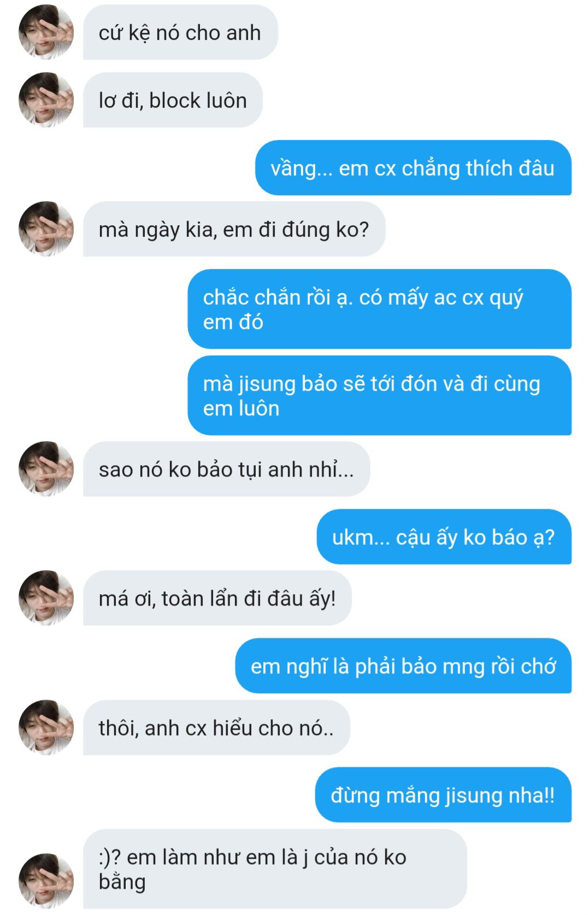
Task: Select the ":)? em làm như em là j" message
Action: pos(275,869)
